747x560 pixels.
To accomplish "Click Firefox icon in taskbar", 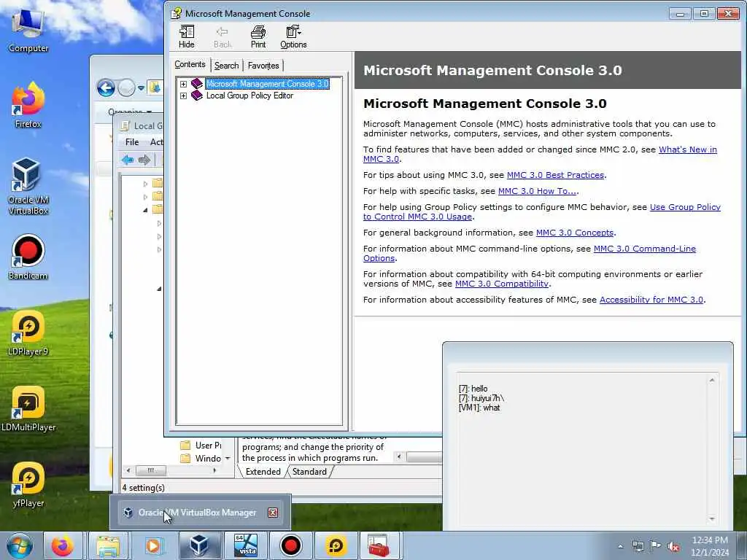I will pyautogui.click(x=63, y=545).
